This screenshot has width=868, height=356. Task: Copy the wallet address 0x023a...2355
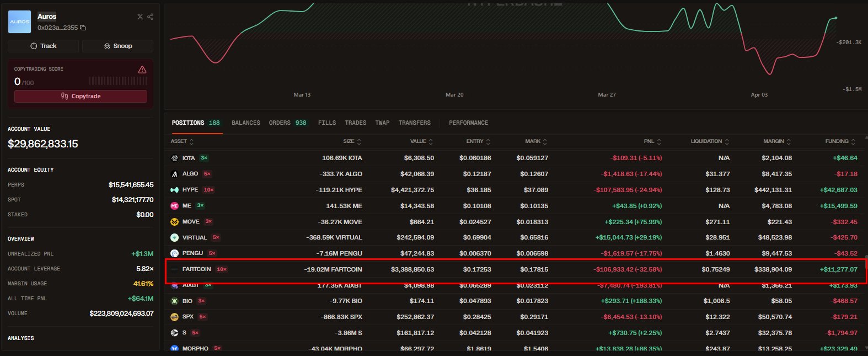click(x=83, y=28)
